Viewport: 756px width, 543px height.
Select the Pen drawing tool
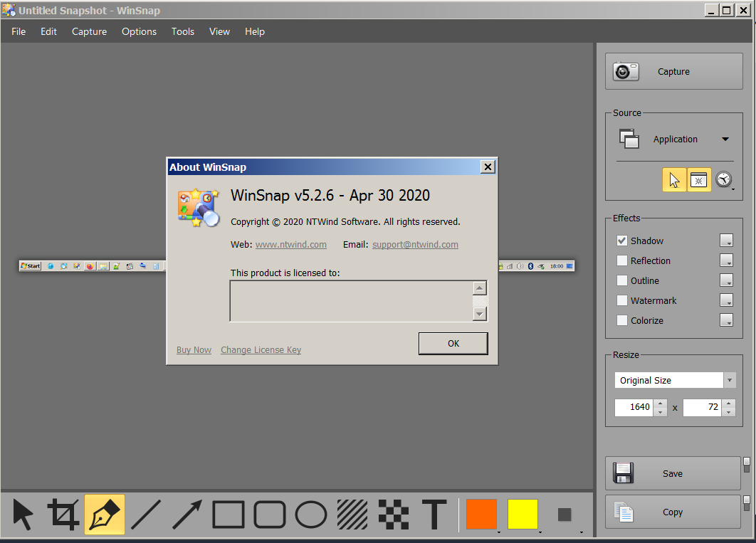coord(105,515)
